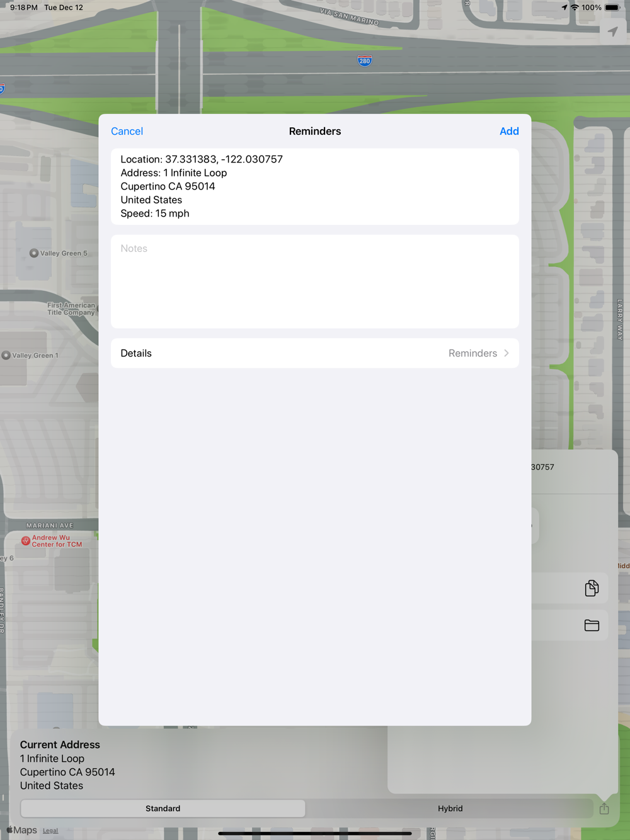Viewport: 630px width, 840px height.
Task: Tap Add to save the reminder
Action: (x=509, y=131)
